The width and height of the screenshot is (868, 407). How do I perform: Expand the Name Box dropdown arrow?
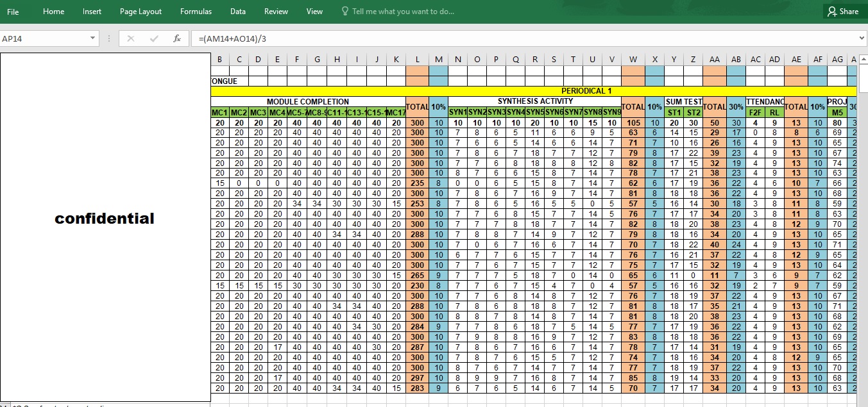click(93, 38)
